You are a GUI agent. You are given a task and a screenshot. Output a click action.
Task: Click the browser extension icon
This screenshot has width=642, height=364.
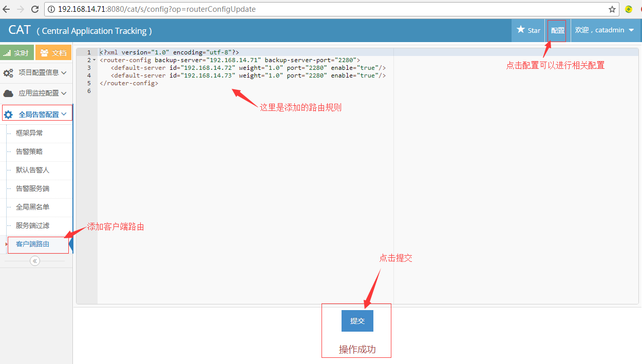[x=629, y=9]
